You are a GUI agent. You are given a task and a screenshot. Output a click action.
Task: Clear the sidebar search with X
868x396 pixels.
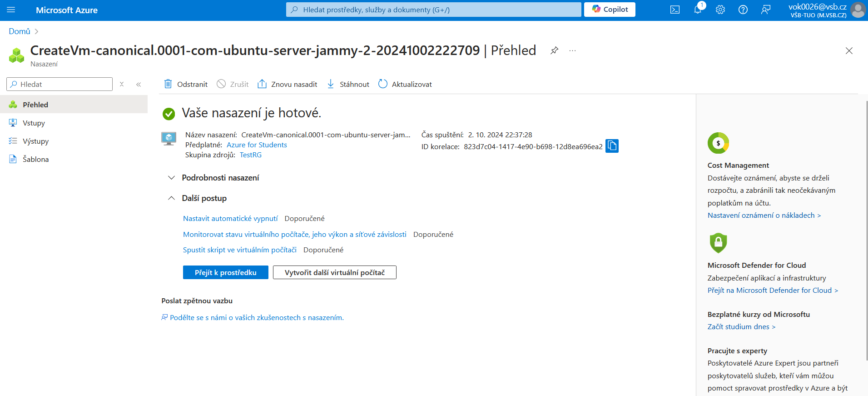122,84
